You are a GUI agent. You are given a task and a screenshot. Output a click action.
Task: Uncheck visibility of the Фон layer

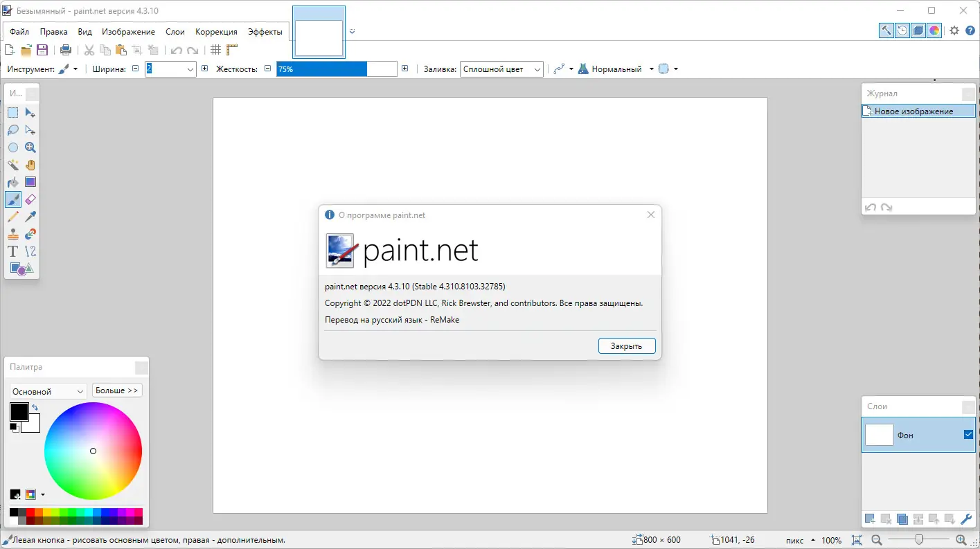968,435
